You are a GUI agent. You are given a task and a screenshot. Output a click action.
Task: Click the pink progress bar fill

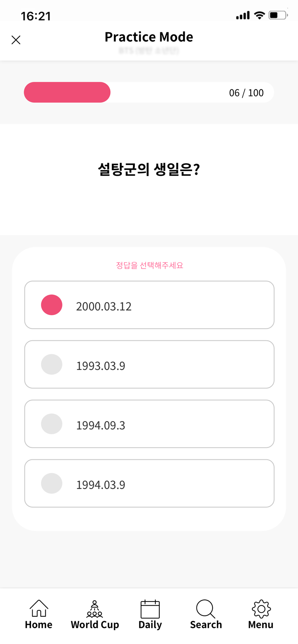(67, 92)
